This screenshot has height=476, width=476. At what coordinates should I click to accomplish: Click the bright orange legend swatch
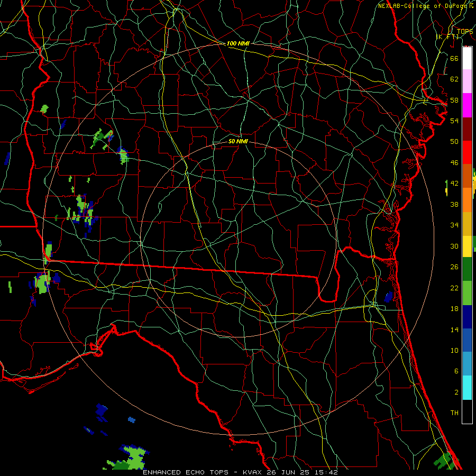point(467,199)
